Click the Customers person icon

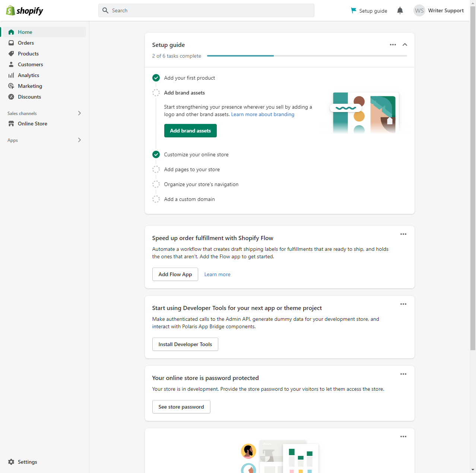tap(11, 64)
